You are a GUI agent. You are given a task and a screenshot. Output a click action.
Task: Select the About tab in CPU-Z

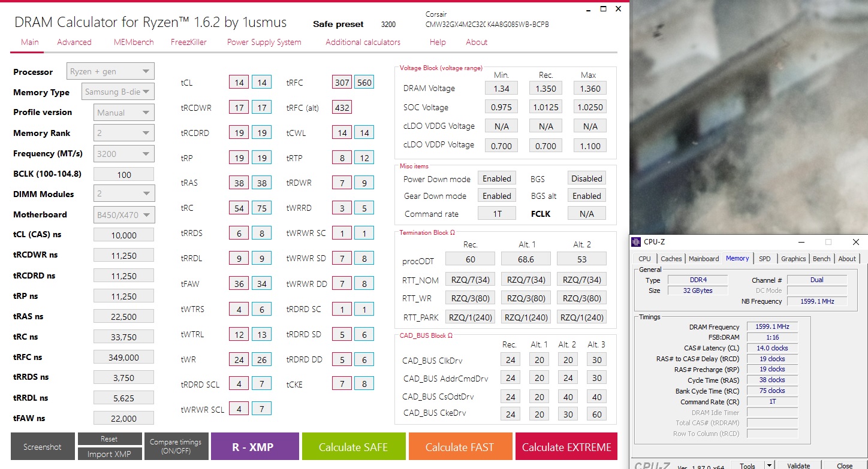click(847, 259)
